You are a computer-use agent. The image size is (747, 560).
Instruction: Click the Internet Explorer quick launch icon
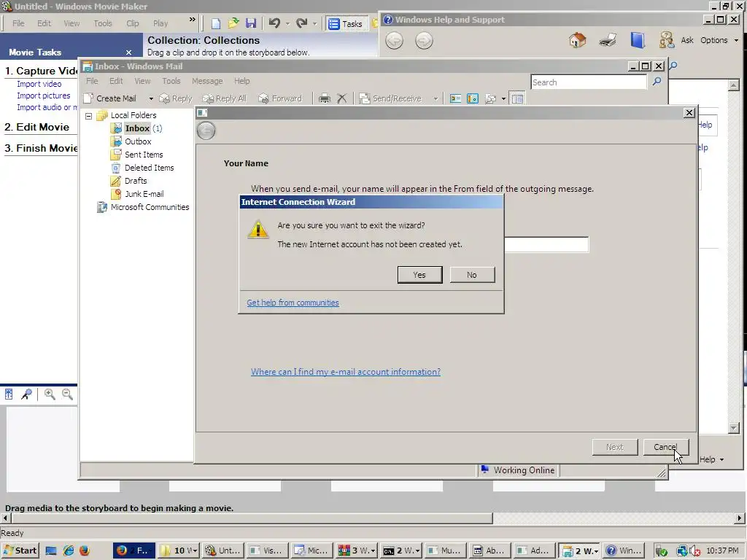[x=69, y=551]
